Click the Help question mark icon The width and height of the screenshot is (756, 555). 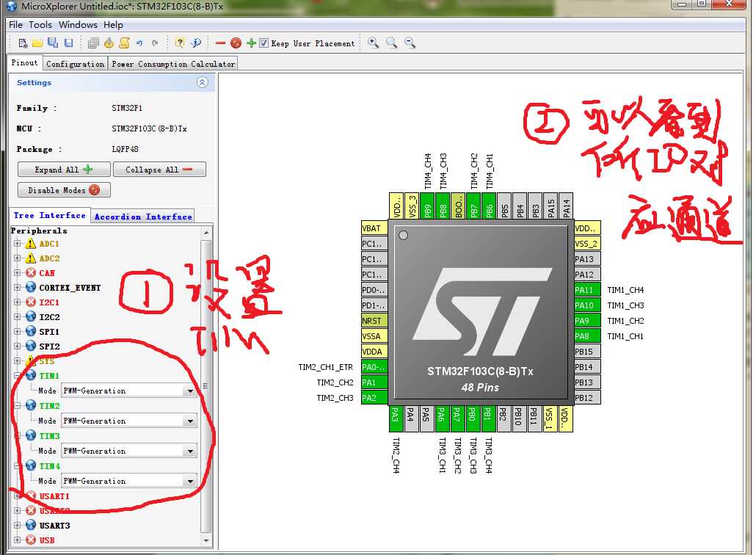pyautogui.click(x=180, y=43)
